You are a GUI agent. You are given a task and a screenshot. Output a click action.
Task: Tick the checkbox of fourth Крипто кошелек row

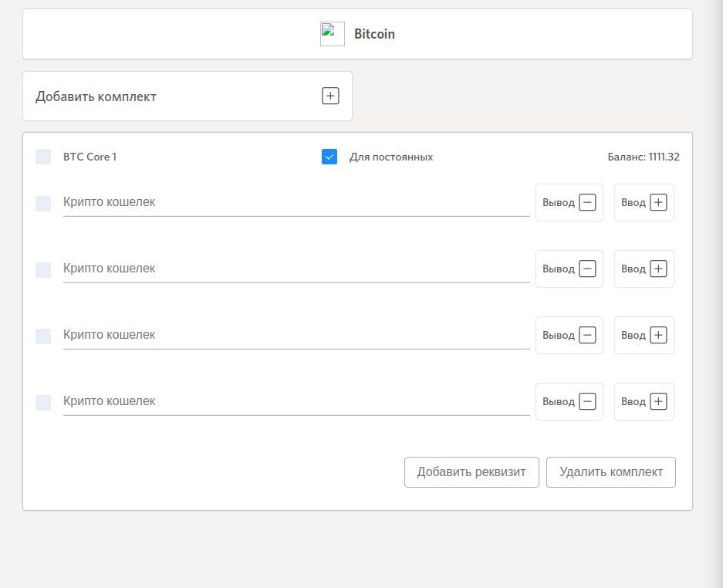tap(43, 403)
